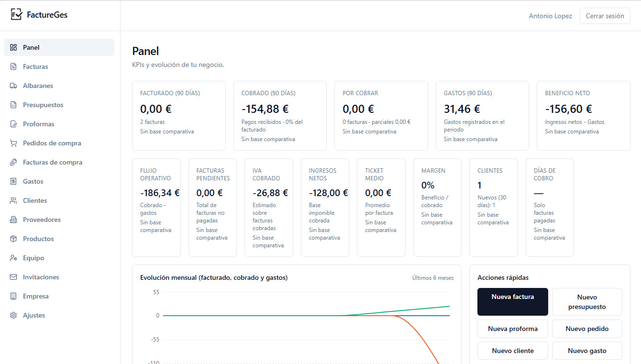The image size is (641, 364).
Task: Click the Nuevo gasto button
Action: tap(587, 351)
